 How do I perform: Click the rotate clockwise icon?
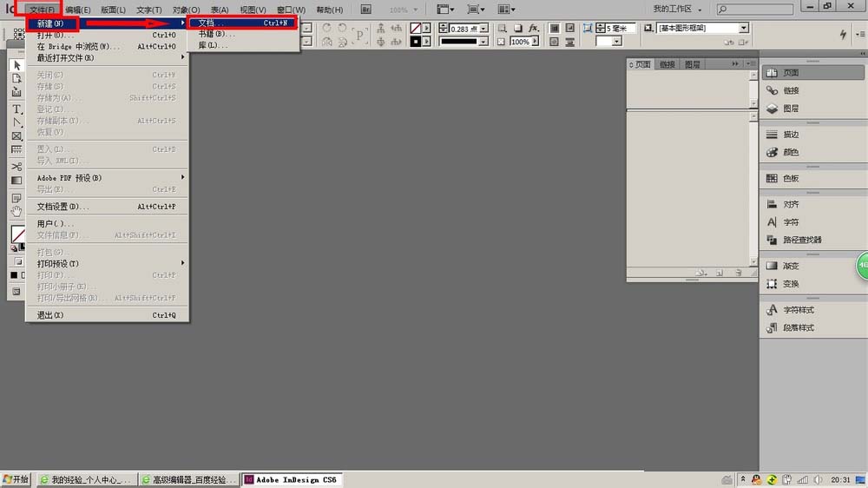pyautogui.click(x=326, y=28)
